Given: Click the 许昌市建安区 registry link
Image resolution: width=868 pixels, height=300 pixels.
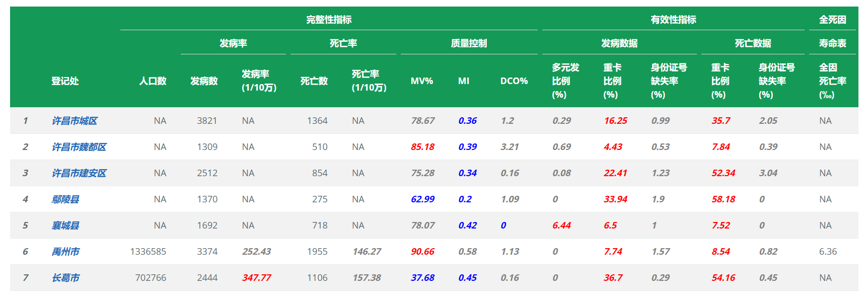Looking at the screenshot, I should tap(79, 173).
